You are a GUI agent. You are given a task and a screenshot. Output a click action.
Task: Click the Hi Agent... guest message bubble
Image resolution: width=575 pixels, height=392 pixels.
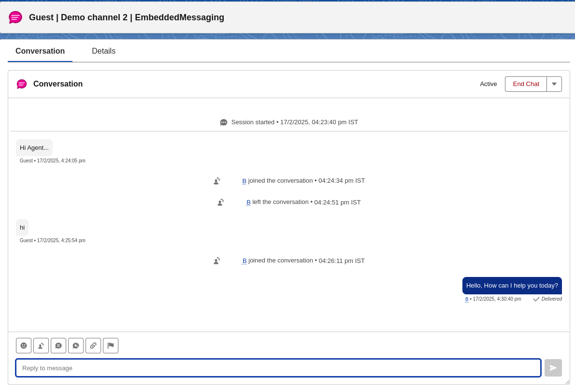point(34,148)
